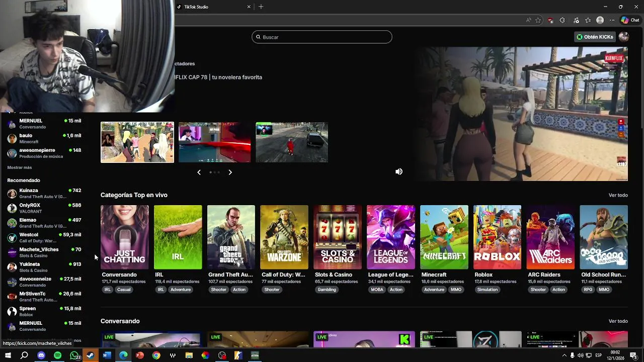The width and height of the screenshot is (644, 362).
Task: Select third featured stream thumbnail with car
Action: [x=292, y=142]
